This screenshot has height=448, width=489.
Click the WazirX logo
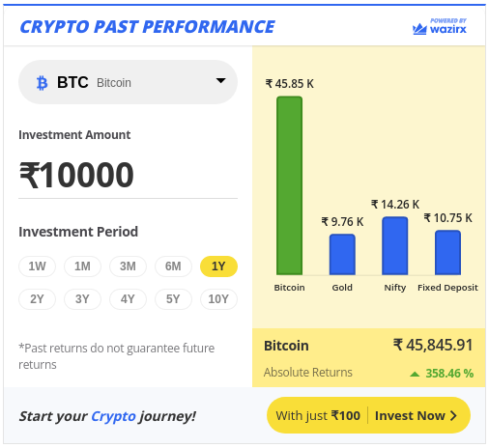coord(440,27)
